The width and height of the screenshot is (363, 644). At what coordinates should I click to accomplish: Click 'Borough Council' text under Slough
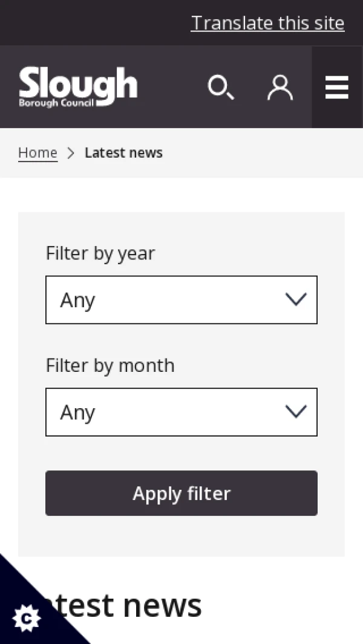coord(56,103)
